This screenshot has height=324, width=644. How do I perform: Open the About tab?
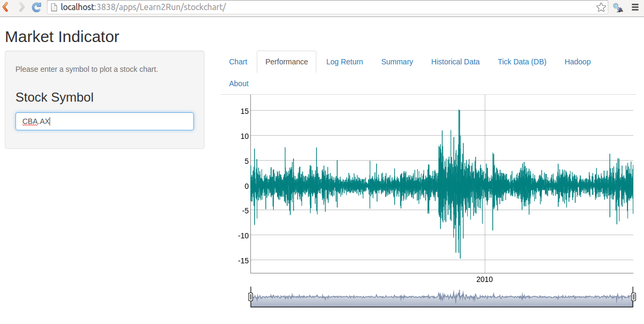click(x=239, y=84)
